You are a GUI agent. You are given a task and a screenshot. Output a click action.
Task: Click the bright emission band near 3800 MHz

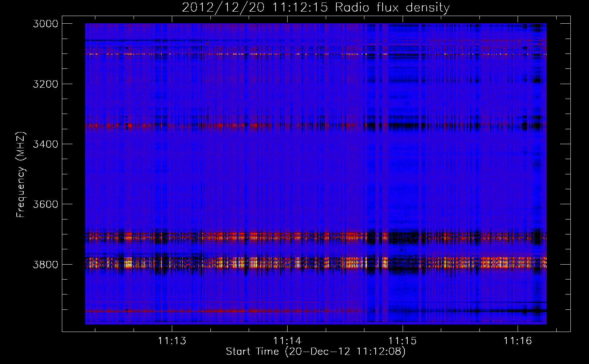click(316, 262)
